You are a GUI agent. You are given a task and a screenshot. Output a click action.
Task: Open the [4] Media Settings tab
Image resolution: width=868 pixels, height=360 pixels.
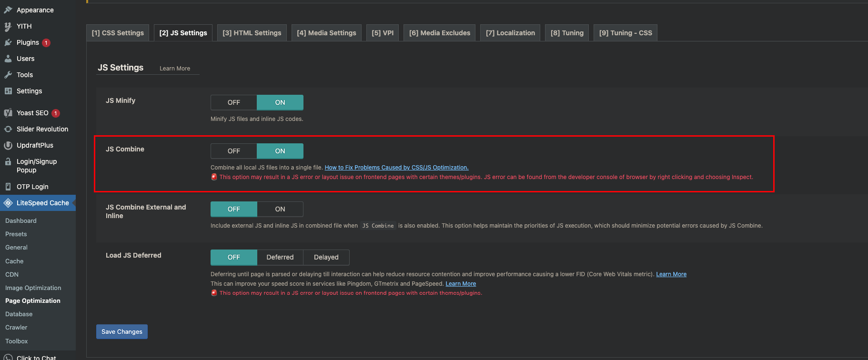point(326,33)
